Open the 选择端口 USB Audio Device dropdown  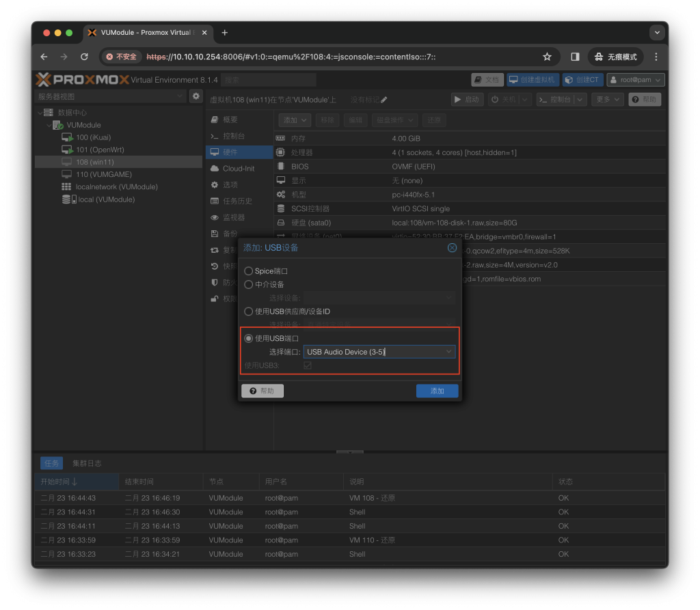448,352
